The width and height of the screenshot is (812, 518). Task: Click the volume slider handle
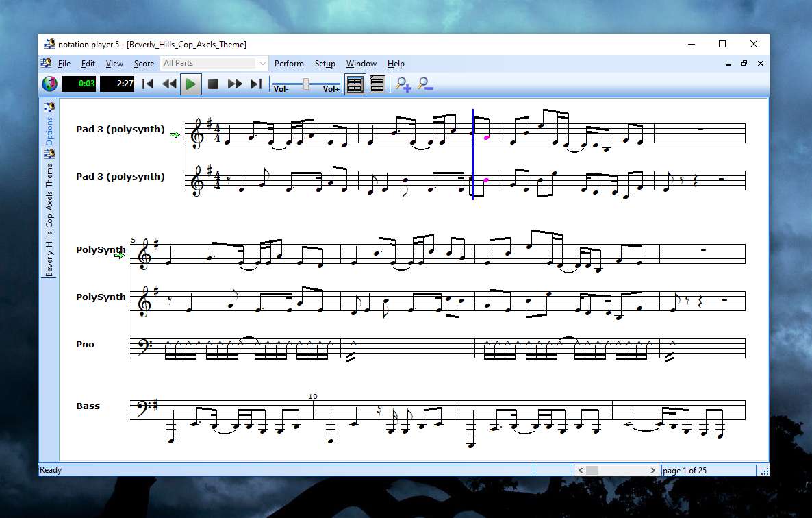click(306, 84)
